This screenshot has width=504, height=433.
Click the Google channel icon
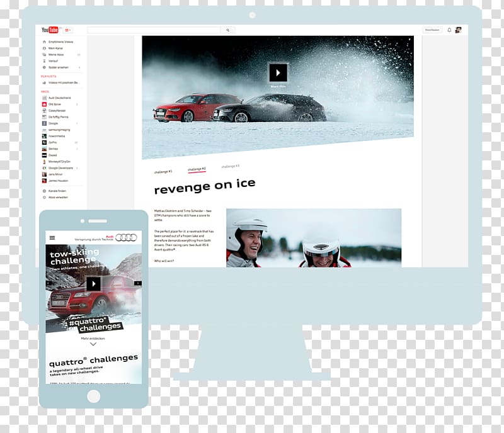44,123
